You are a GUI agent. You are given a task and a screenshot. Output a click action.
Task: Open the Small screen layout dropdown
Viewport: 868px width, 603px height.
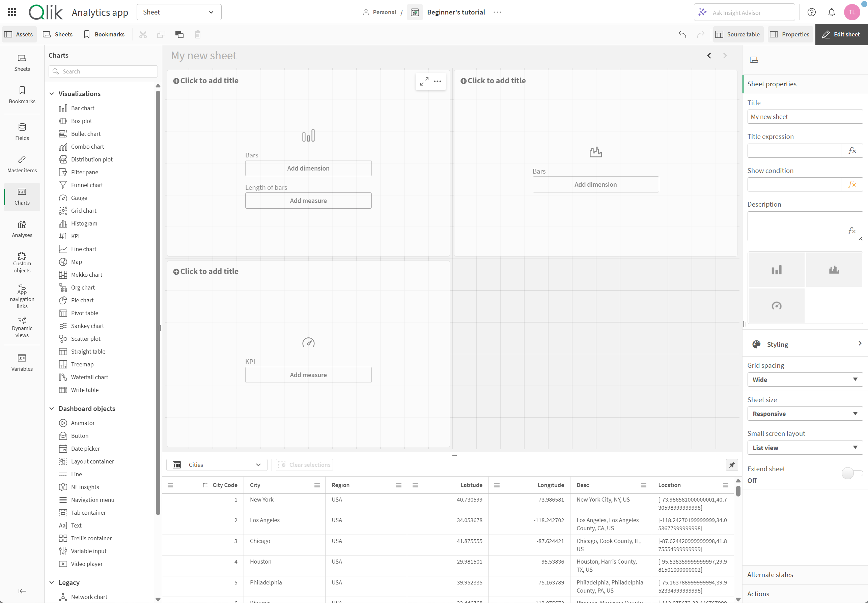point(805,447)
